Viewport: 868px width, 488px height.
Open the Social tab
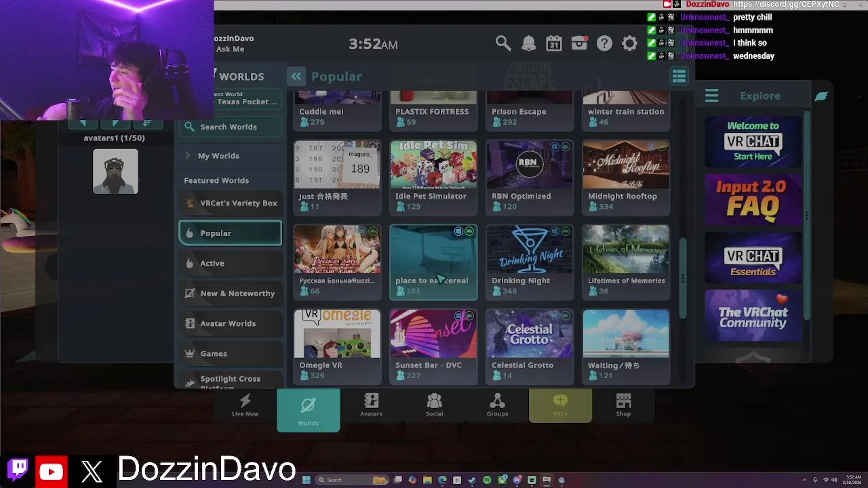pos(434,405)
